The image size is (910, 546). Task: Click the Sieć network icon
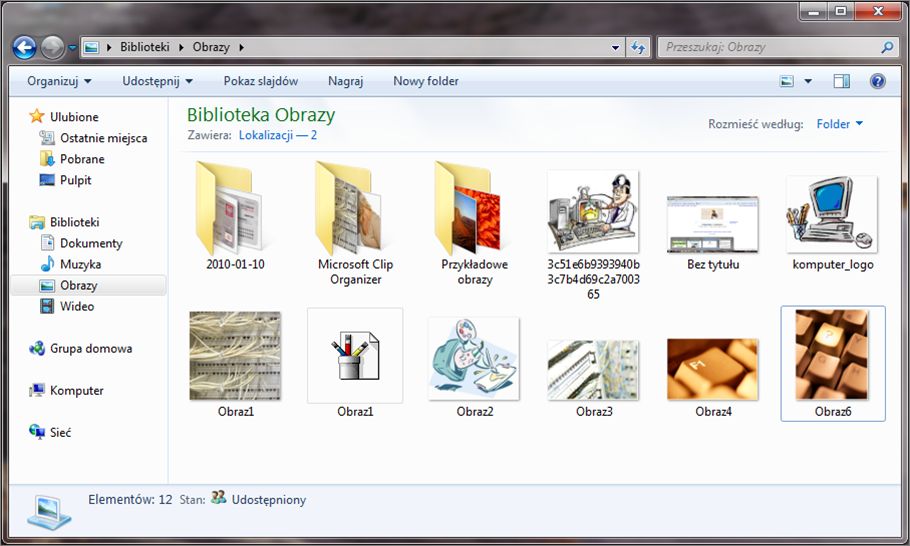(37, 432)
